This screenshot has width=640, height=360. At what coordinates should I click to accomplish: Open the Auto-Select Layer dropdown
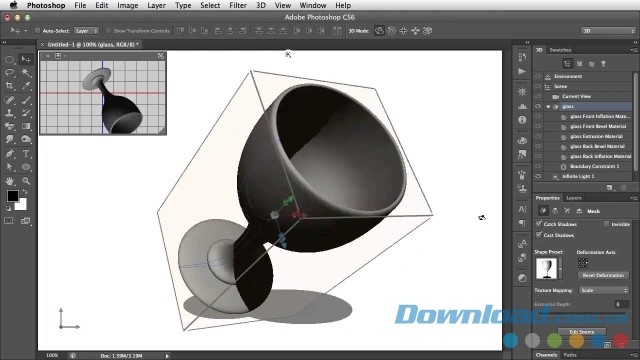click(x=87, y=31)
